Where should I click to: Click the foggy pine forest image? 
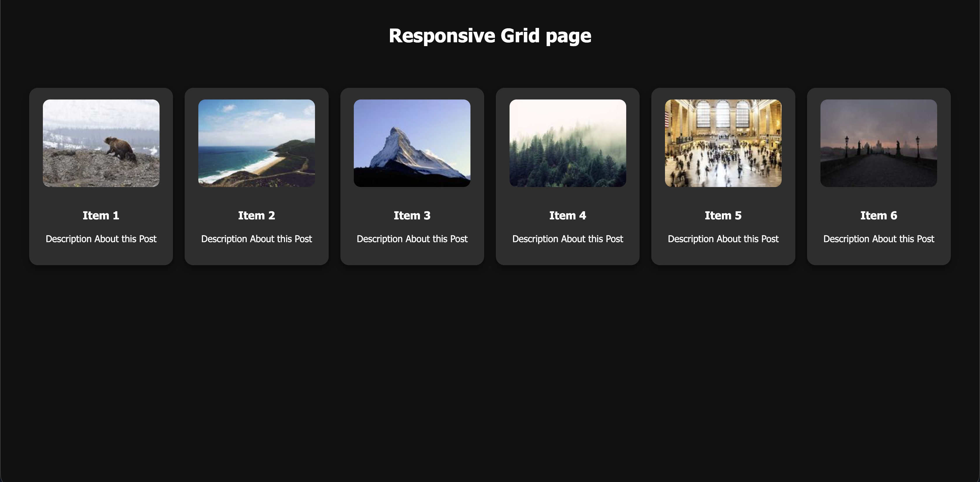click(567, 143)
